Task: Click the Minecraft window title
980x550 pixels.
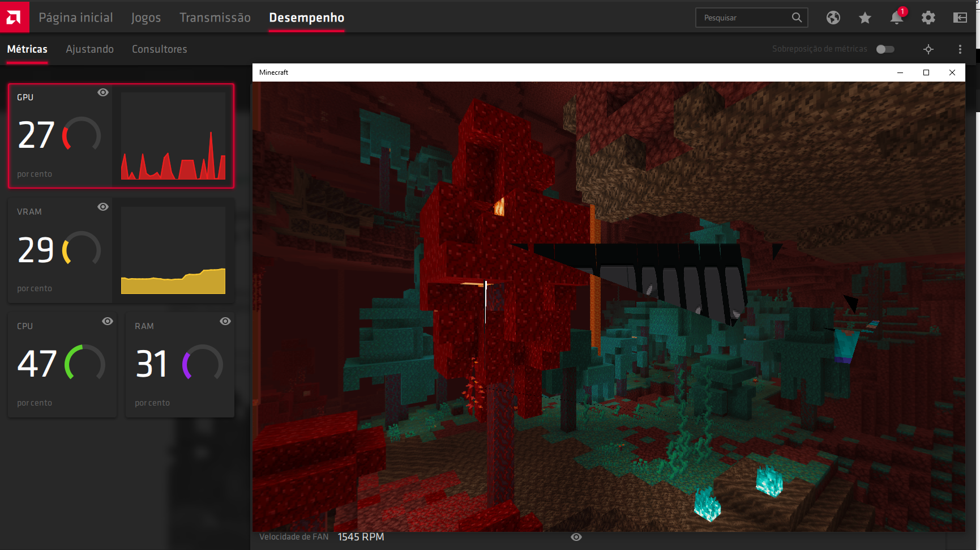Action: (x=274, y=73)
